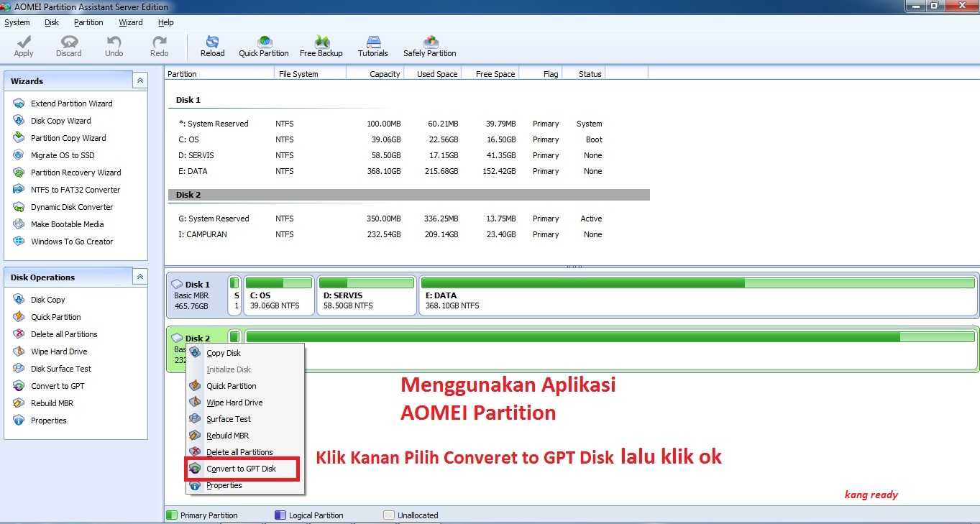Open Dynamic Disk Converter
Screen dimensions: 980x524
[x=63, y=207]
